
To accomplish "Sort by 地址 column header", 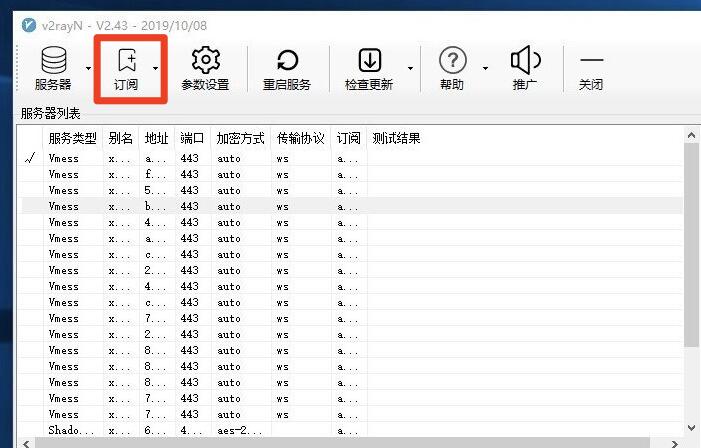I will [x=157, y=138].
